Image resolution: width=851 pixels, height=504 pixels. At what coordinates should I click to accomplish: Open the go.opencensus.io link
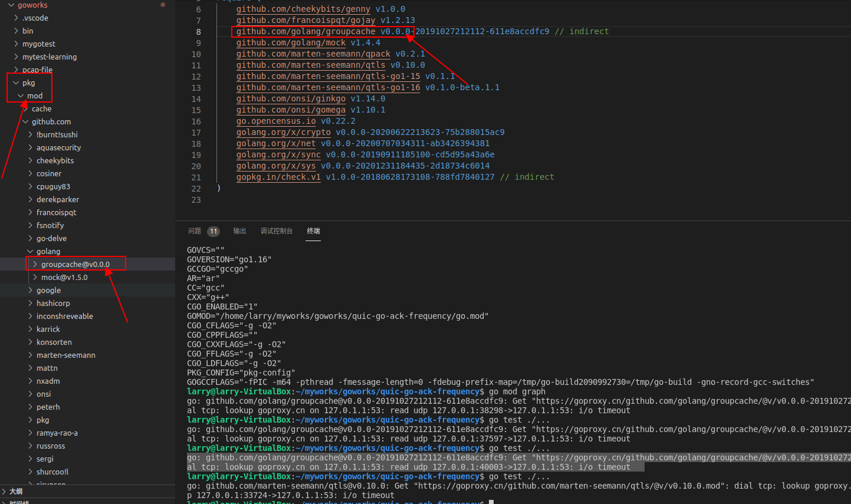[x=275, y=121]
